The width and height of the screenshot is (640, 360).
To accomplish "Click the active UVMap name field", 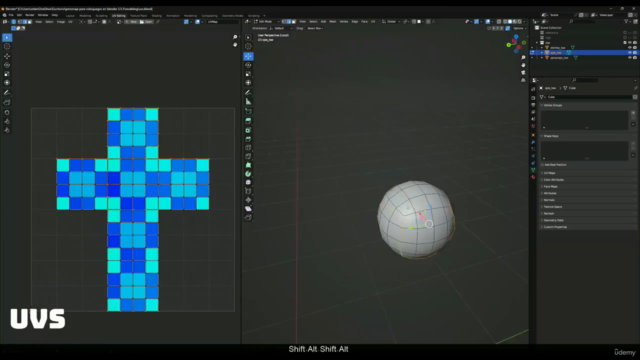I will coord(222,22).
